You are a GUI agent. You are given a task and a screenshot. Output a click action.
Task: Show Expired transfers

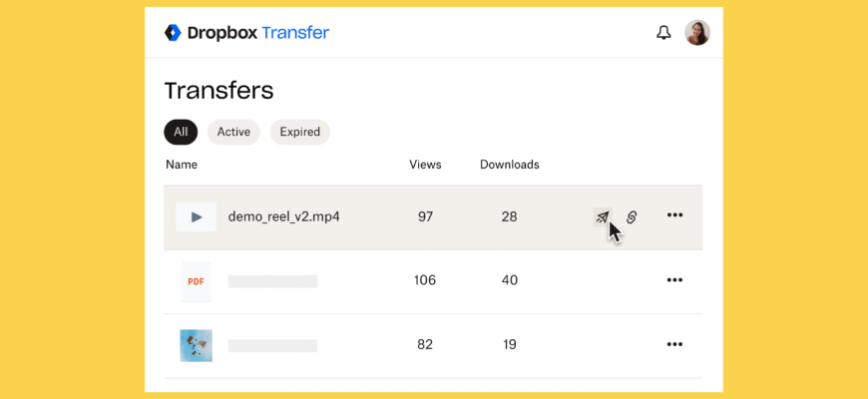(299, 132)
